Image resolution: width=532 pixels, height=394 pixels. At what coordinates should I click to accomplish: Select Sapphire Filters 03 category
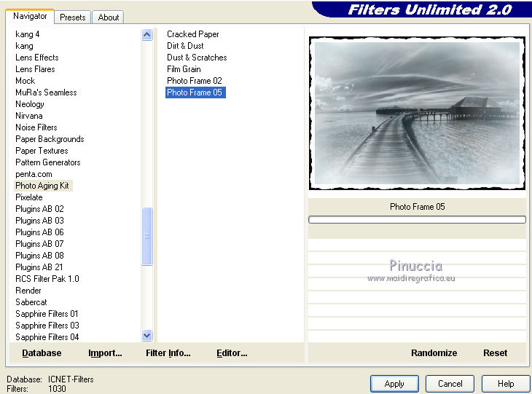coord(47,325)
